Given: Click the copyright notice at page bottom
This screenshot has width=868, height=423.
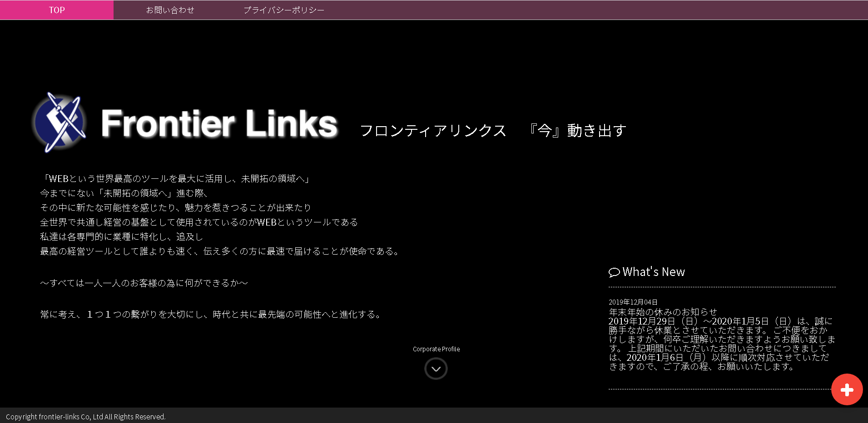Looking at the screenshot, I should pyautogui.click(x=86, y=416).
